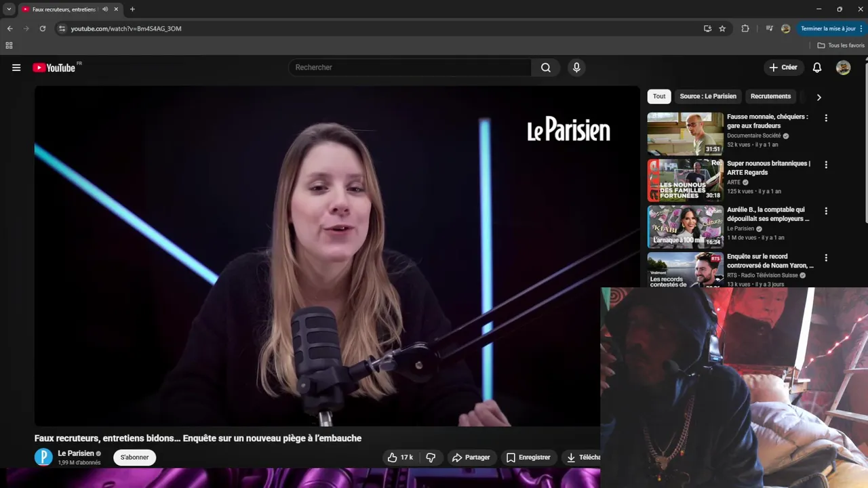Open the notifications bell

[817, 67]
